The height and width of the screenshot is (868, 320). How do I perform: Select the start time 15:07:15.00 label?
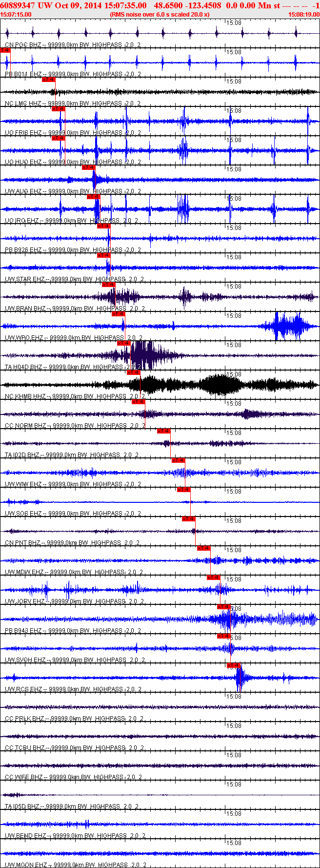point(16,15)
